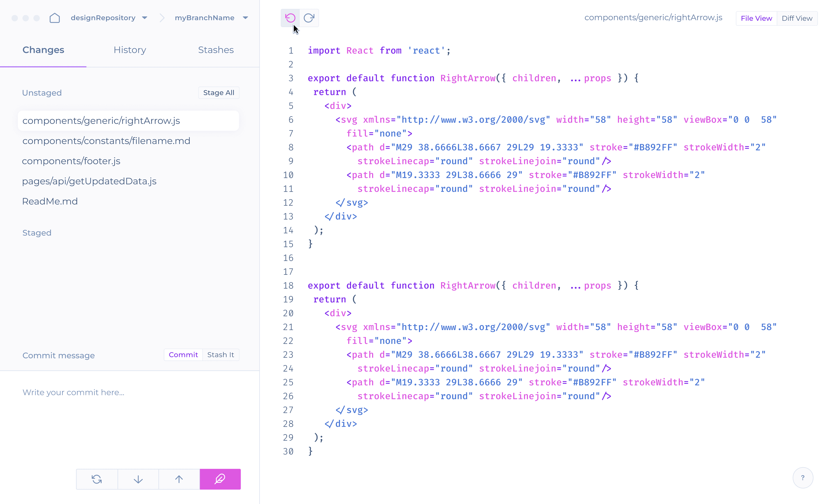Image resolution: width=829 pixels, height=504 pixels.
Task: Click line 12 closing svg tag
Action: (352, 202)
